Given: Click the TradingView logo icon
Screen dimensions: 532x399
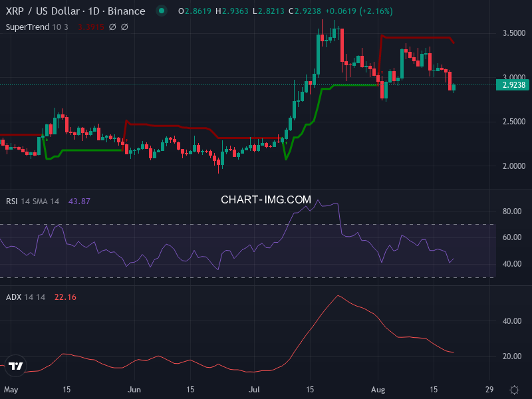Looking at the screenshot, I should [x=15, y=366].
